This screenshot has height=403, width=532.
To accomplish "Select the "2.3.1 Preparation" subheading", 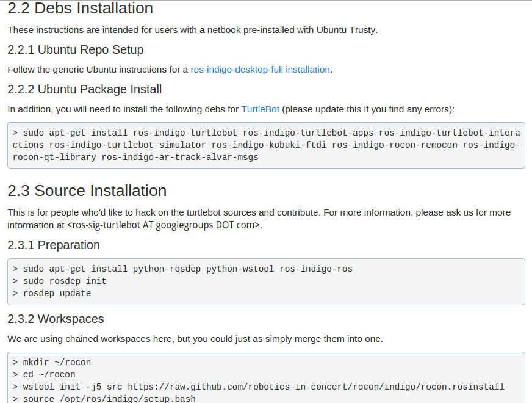I will (x=54, y=245).
